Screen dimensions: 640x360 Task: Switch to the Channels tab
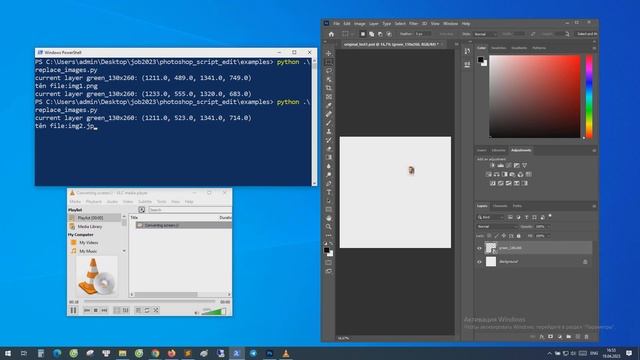(x=500, y=206)
